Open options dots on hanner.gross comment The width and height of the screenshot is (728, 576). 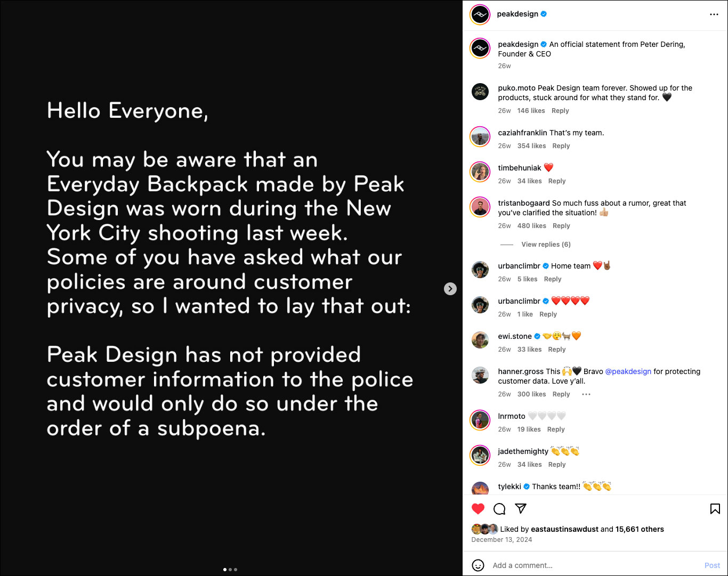[586, 394]
